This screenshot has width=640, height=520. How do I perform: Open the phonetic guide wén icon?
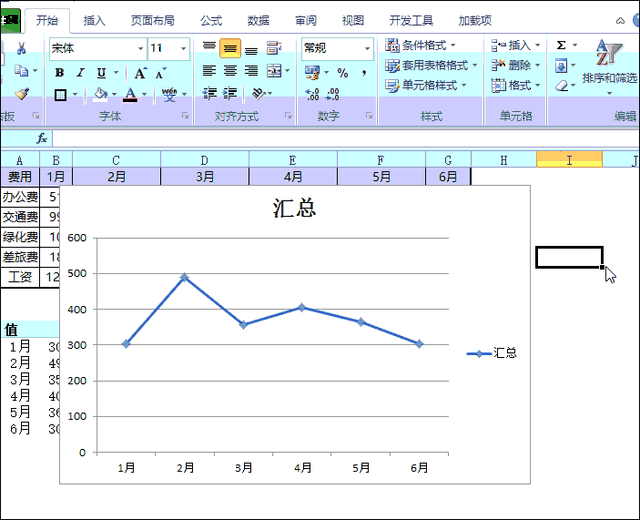(169, 94)
